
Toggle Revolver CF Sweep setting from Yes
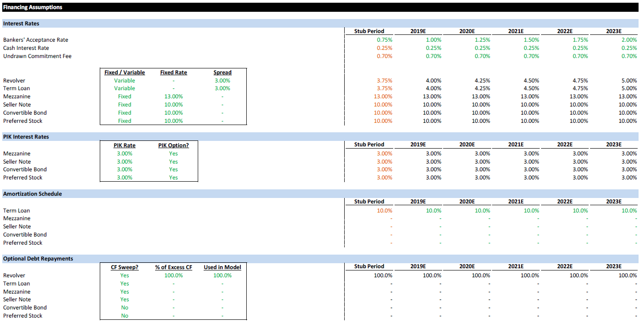[125, 275]
